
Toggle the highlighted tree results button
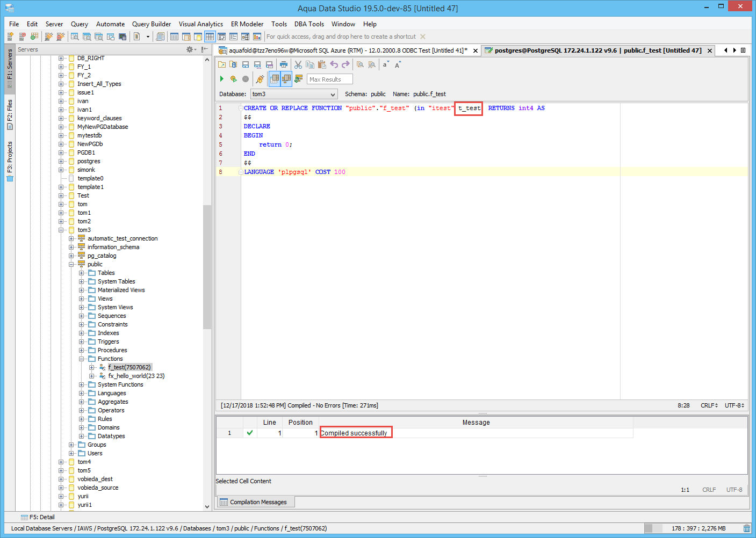286,79
